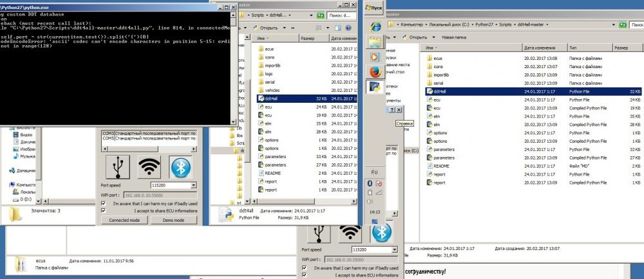This screenshot has width=644, height=279.
Task: Sort by the Тип column in the Explorer listing file types
Action: [x=589, y=48]
